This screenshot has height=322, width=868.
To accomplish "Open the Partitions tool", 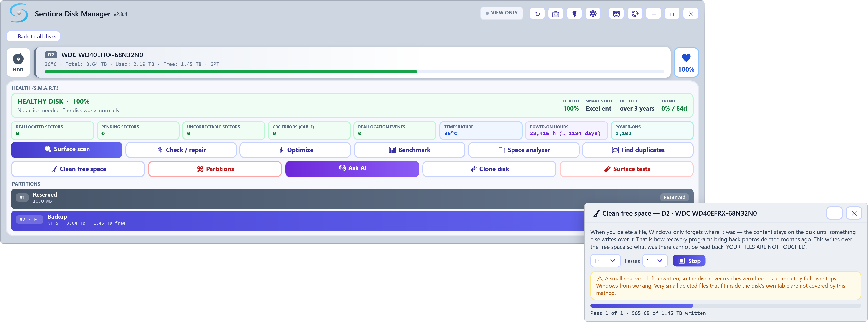I will point(215,169).
